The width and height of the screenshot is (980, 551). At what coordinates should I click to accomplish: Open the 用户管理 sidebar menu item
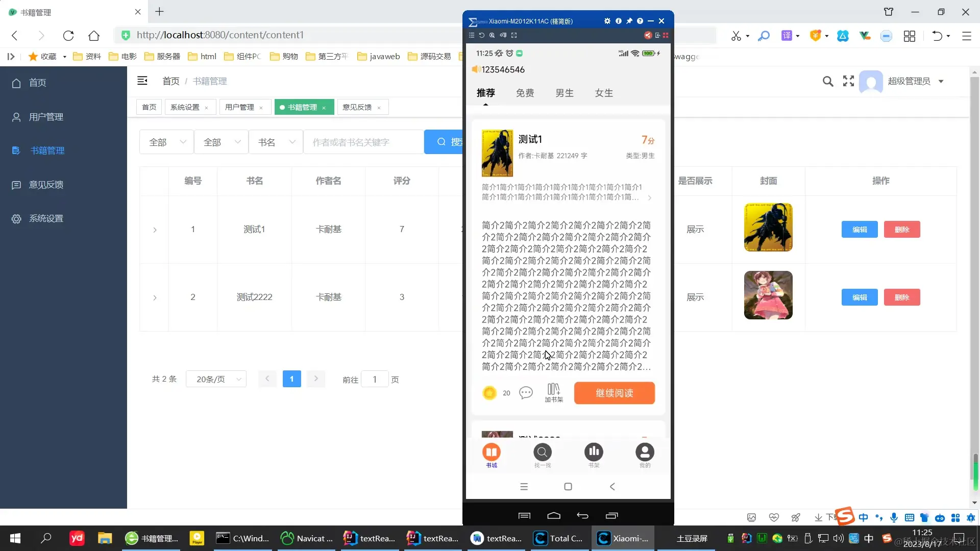click(46, 117)
